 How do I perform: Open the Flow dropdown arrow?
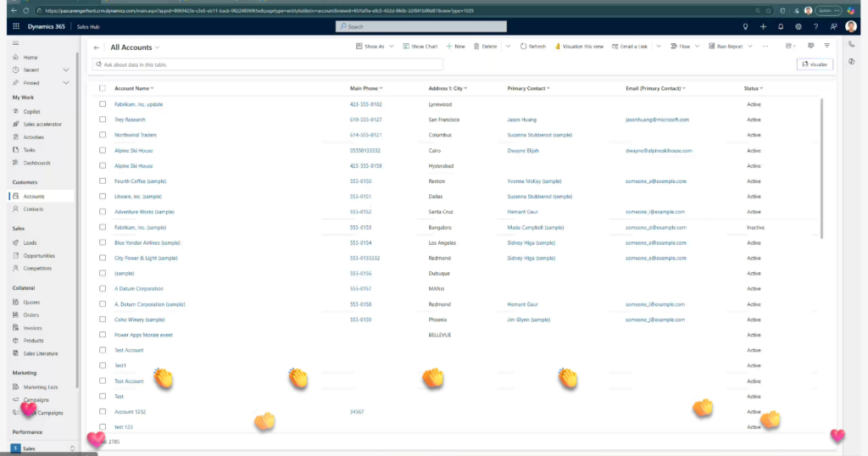click(697, 47)
